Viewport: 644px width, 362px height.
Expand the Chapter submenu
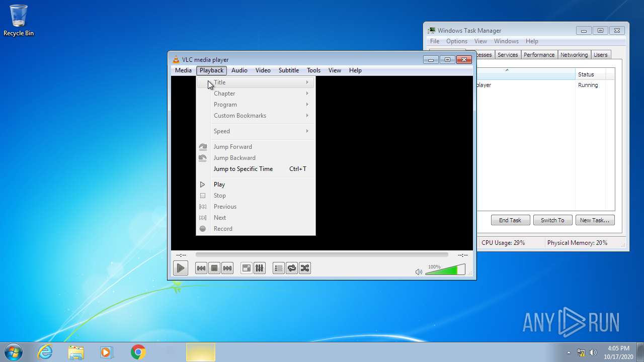coord(256,94)
